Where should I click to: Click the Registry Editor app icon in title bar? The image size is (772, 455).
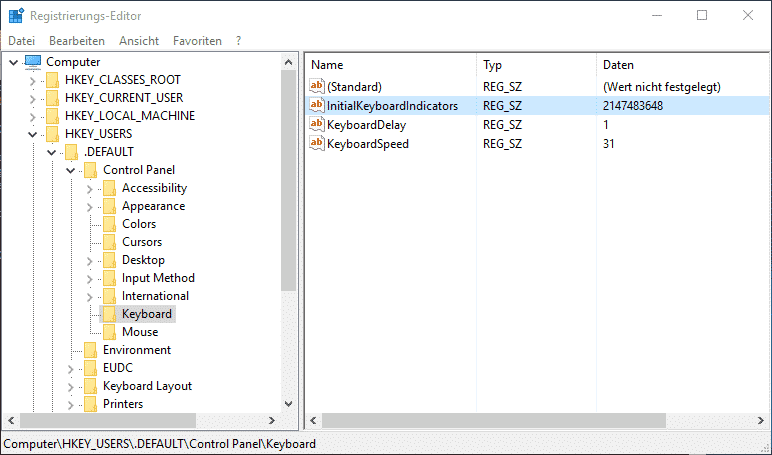tap(16, 16)
